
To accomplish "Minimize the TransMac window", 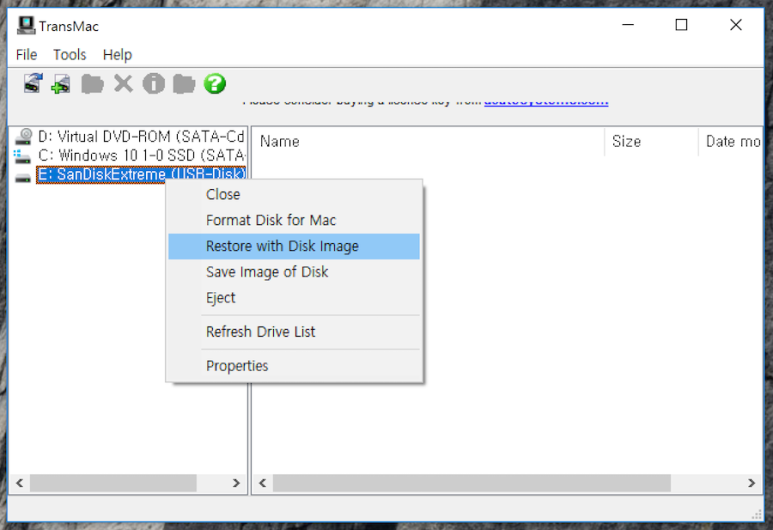I will click(x=628, y=25).
